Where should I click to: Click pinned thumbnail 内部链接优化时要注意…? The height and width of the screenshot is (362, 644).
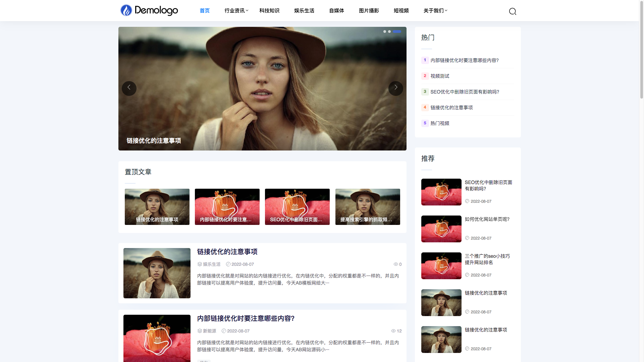click(x=227, y=207)
